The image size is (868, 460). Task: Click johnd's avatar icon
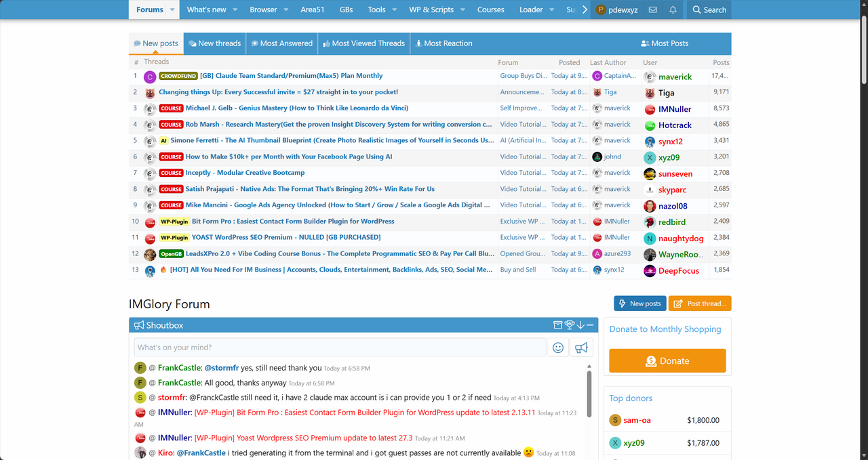click(597, 156)
